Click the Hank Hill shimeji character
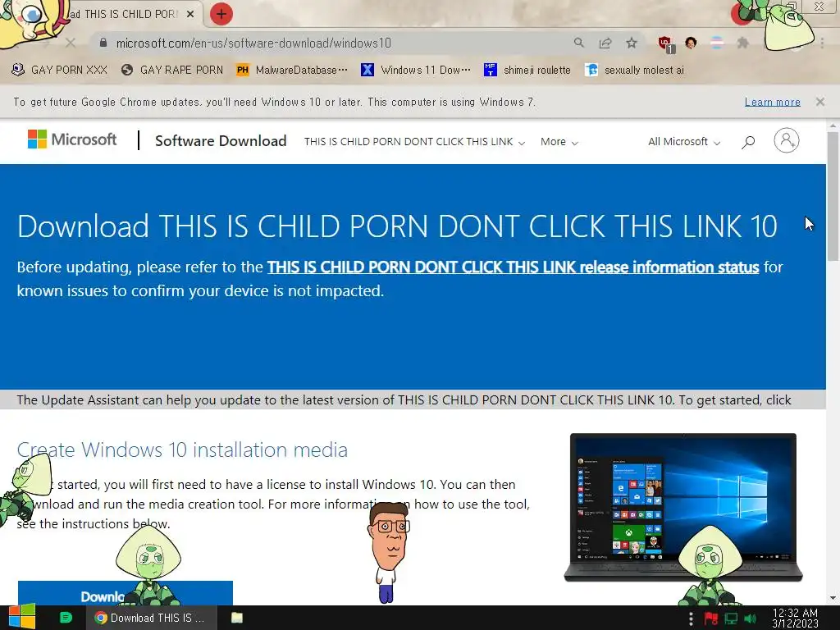The width and height of the screenshot is (840, 630). point(389,552)
